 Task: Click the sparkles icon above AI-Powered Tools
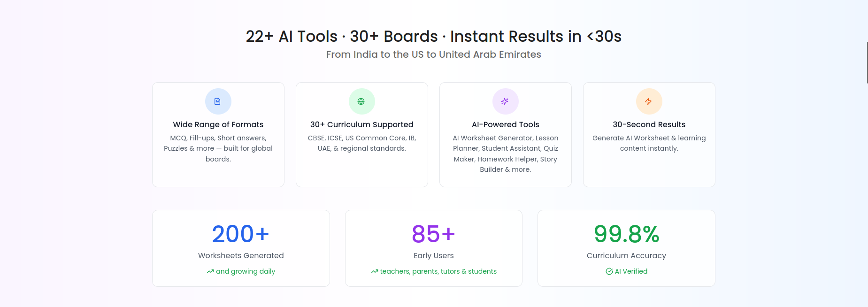click(505, 101)
